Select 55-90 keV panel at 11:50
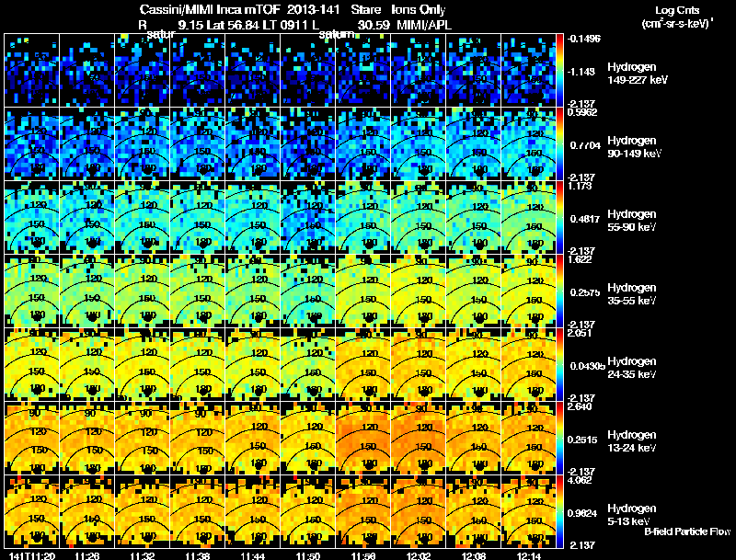This screenshot has width=736, height=560. 308,217
